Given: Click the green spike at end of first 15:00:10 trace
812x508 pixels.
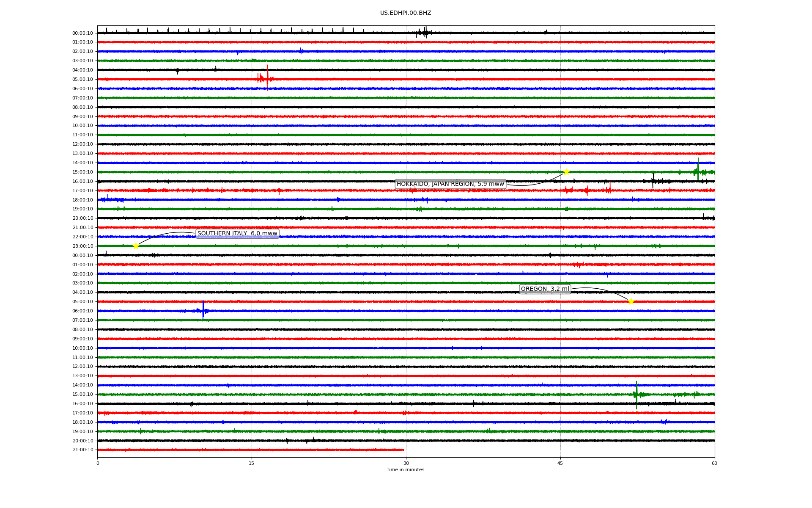Looking at the screenshot, I should point(698,170).
